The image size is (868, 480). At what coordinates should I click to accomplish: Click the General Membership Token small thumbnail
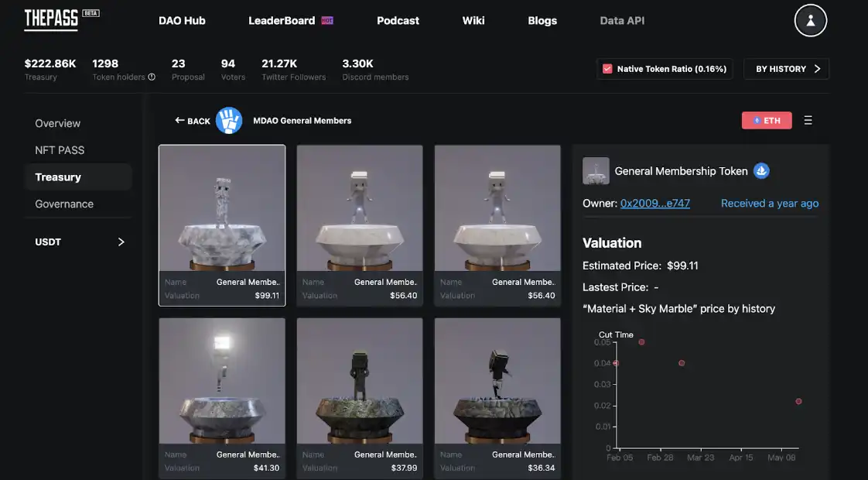[596, 171]
